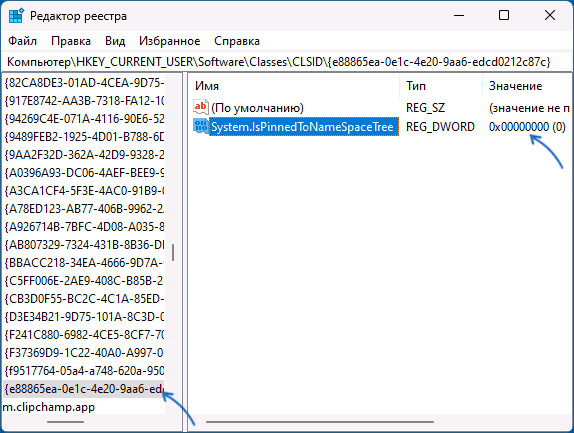Select the {CB3D0F55-BC2C-4C1A-85ED key
The width and height of the screenshot is (574, 433).
coord(84,299)
